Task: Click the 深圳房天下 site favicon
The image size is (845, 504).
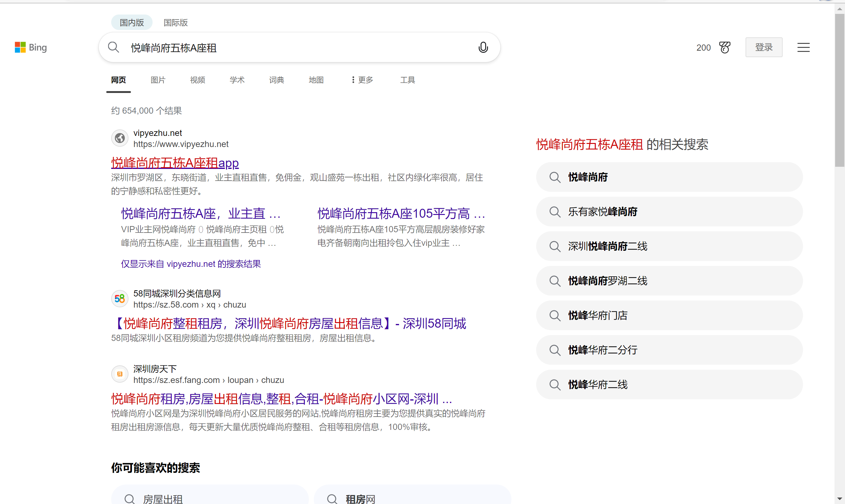Action: tap(120, 374)
